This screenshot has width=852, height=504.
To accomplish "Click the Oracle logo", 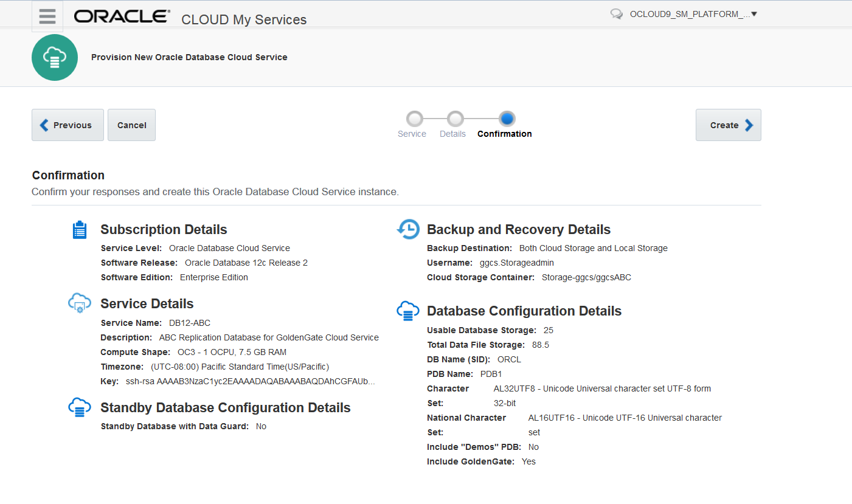I will [x=121, y=16].
